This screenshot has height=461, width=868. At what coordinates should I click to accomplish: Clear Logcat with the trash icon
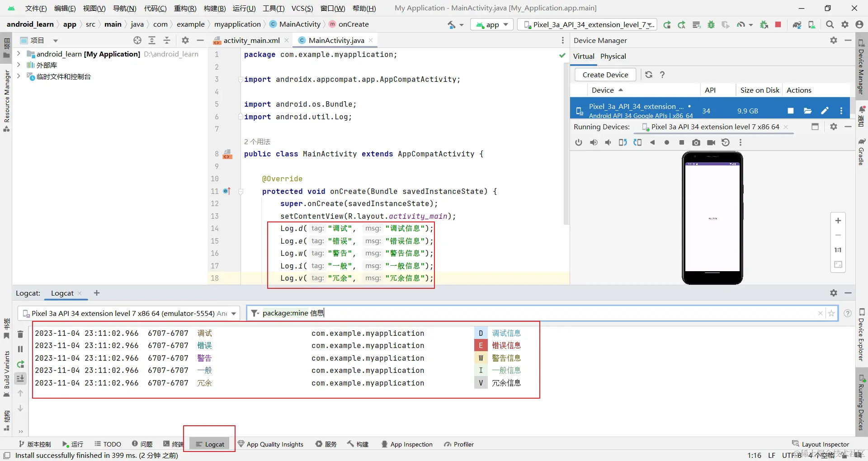tap(20, 334)
